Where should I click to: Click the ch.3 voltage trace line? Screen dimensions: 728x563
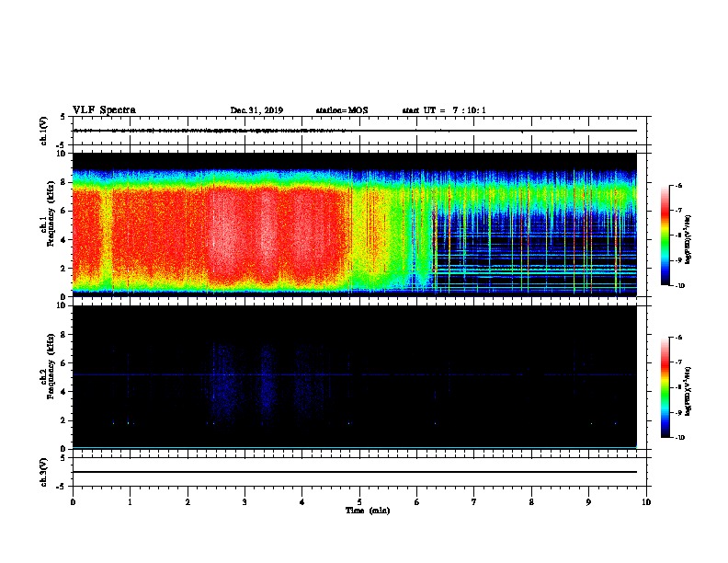click(x=355, y=472)
